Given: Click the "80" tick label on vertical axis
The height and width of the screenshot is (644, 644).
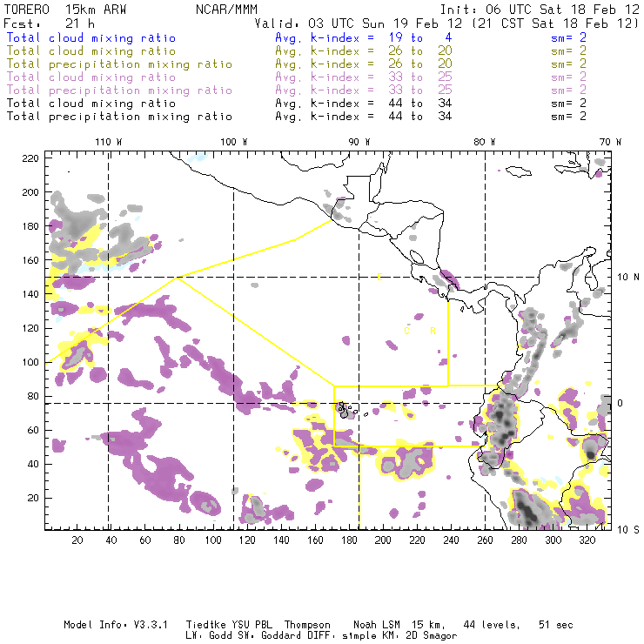Looking at the screenshot, I should coord(33,396).
